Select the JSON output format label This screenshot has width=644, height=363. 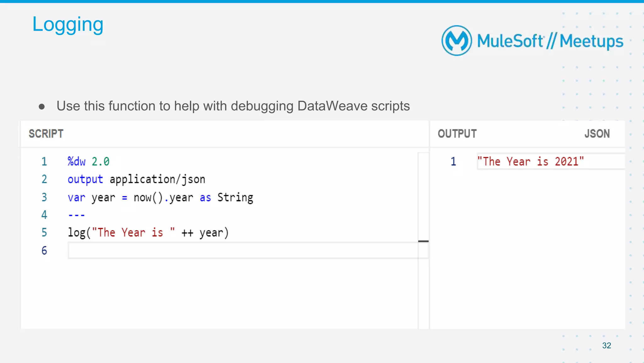(597, 134)
